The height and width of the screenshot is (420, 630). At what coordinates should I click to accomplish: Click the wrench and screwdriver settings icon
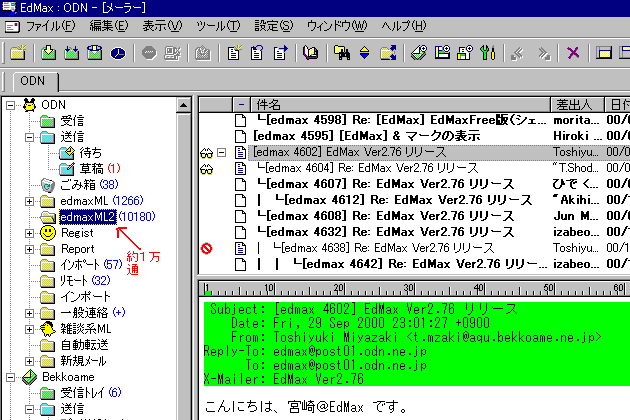tap(488, 53)
